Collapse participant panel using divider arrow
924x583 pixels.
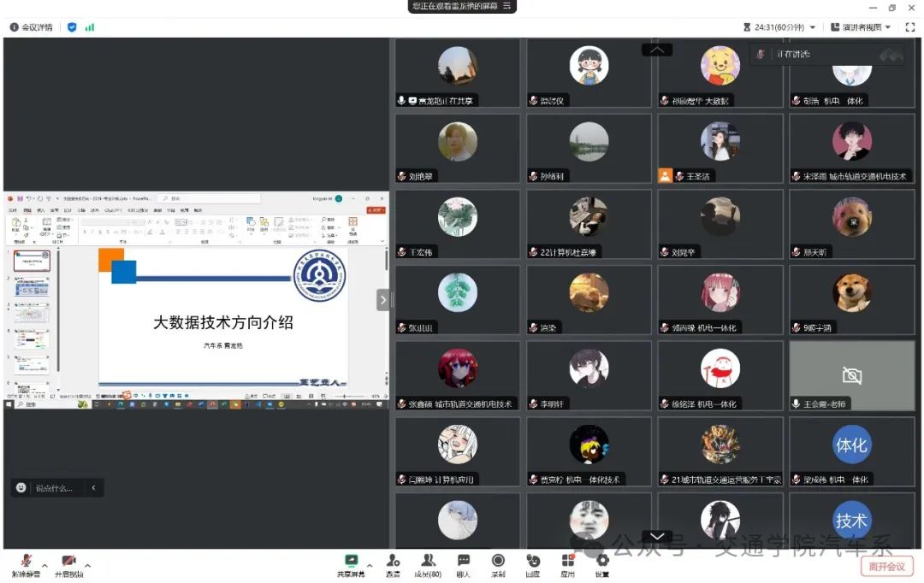pyautogui.click(x=382, y=299)
